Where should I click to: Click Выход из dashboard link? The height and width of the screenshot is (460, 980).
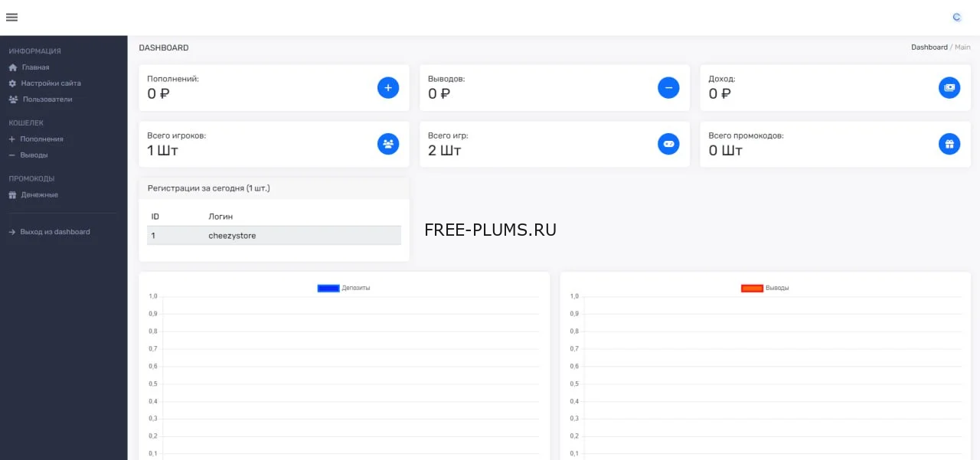point(55,232)
